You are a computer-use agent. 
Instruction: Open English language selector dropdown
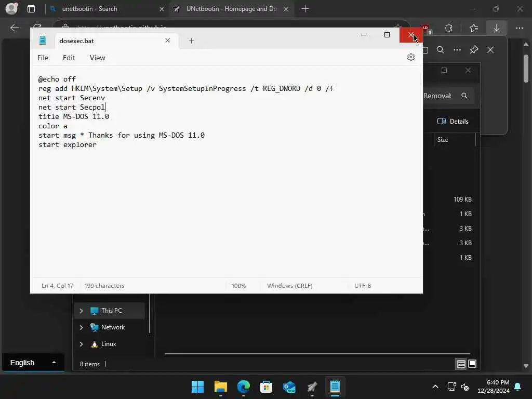point(33,363)
